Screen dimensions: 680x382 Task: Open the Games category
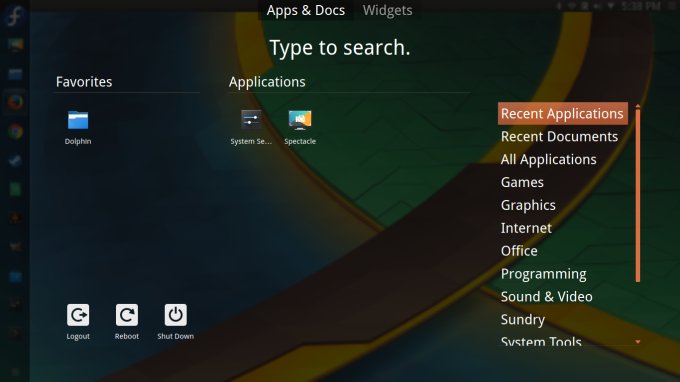(x=522, y=182)
